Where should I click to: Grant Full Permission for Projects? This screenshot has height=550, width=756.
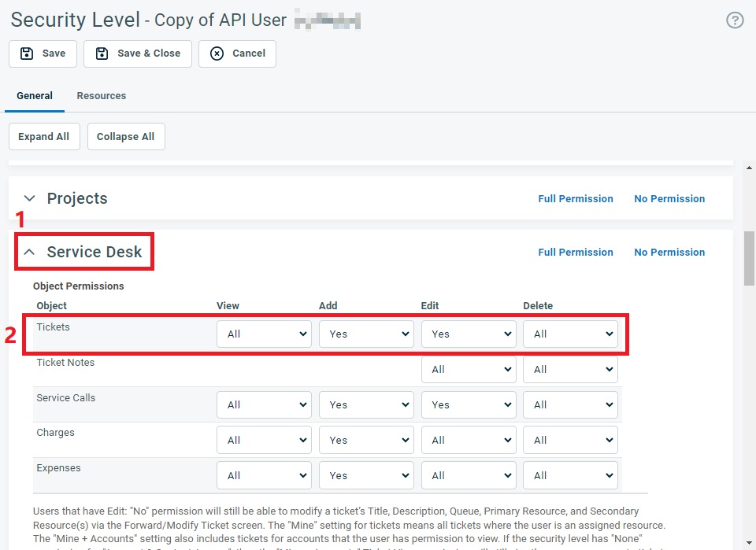click(575, 199)
